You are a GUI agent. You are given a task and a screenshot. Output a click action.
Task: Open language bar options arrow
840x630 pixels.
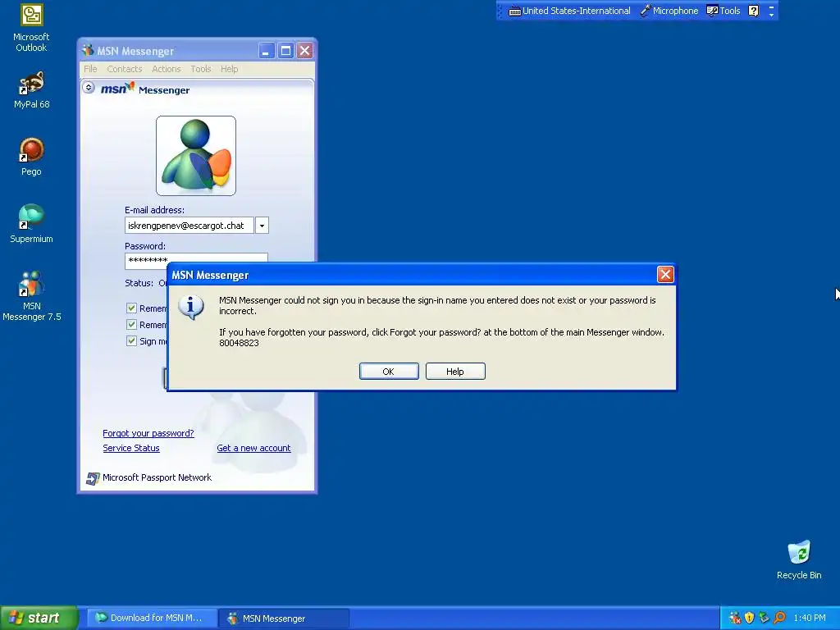click(x=771, y=15)
